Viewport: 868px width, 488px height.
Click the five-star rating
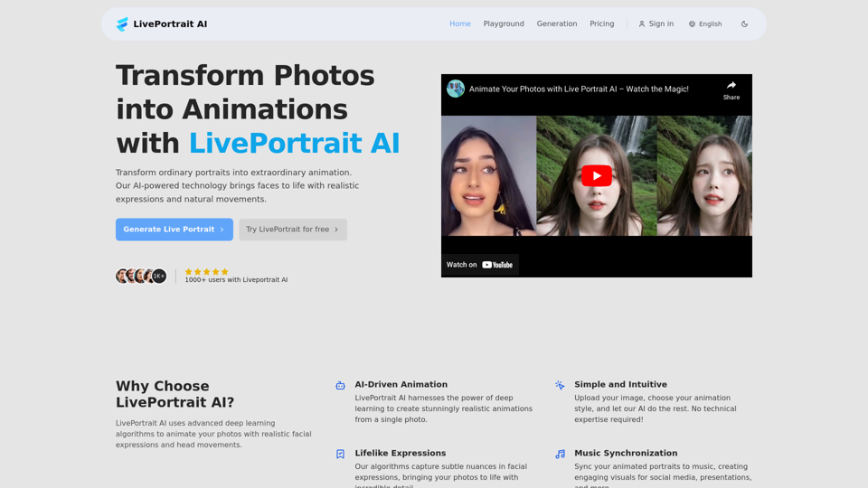point(206,272)
